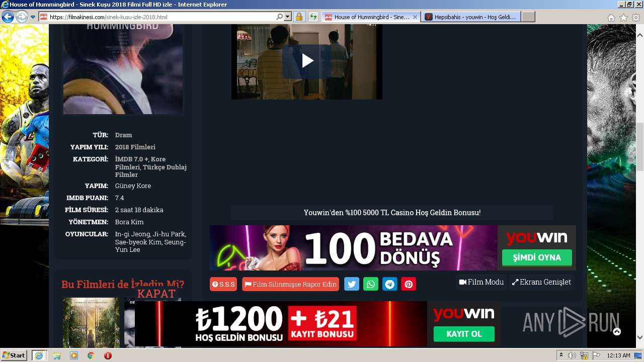Click the scroll-to-top arrow icon
Image resolution: width=644 pixels, height=362 pixels.
pos(617,331)
